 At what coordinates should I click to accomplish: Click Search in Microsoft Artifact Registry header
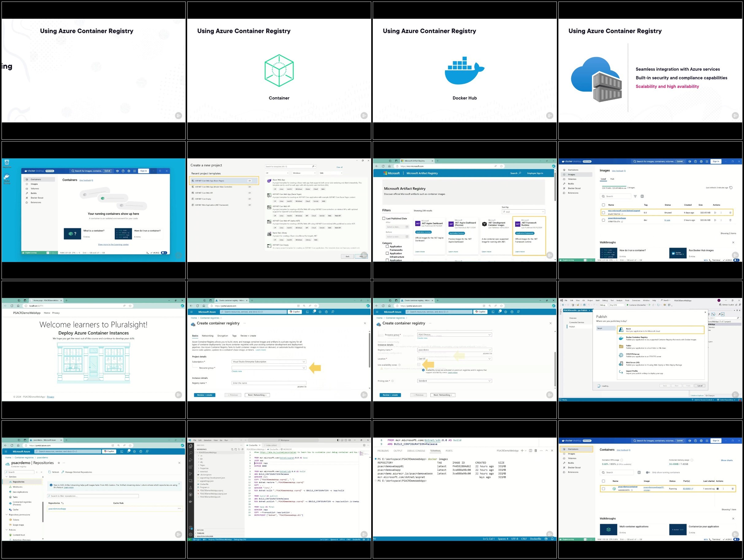tap(516, 173)
